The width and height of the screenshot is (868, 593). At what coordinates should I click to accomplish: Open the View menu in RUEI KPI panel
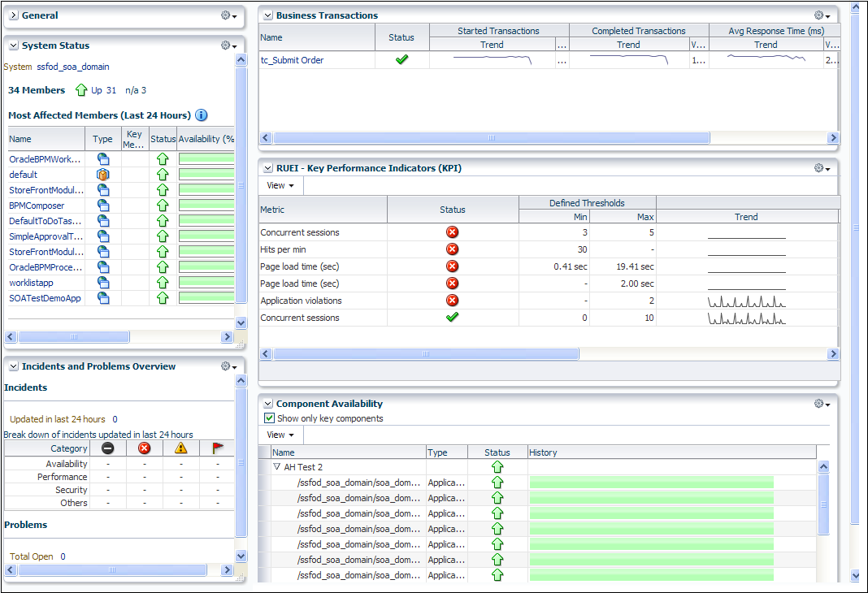[280, 185]
